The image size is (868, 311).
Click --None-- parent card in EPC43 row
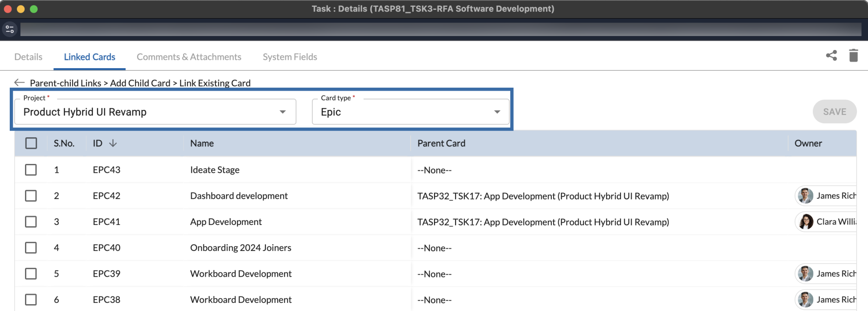(x=434, y=170)
